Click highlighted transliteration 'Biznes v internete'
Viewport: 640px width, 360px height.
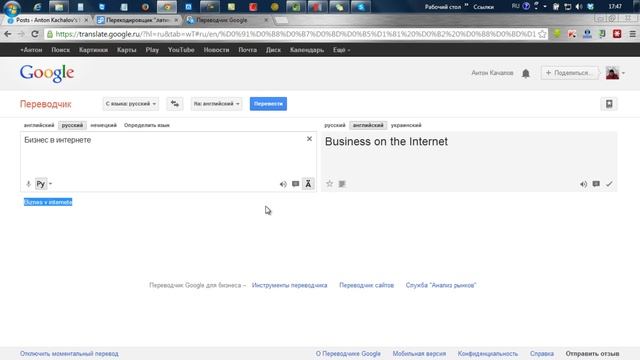pyautogui.click(x=48, y=202)
